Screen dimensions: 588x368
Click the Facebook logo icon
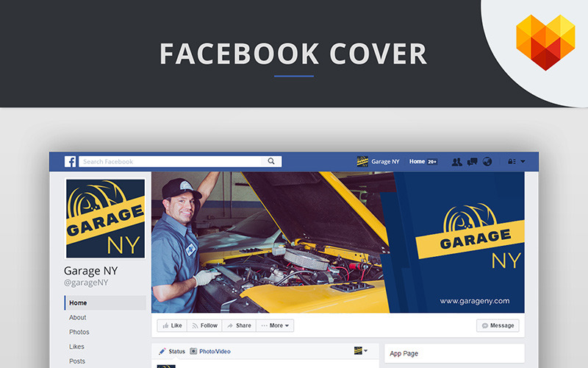click(70, 161)
